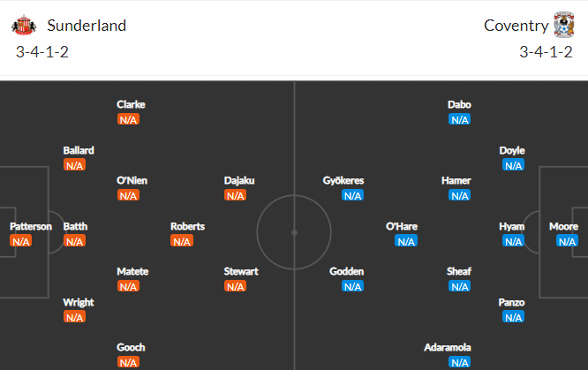Click player name Adaramola
The height and width of the screenshot is (370, 588).
pos(448,348)
